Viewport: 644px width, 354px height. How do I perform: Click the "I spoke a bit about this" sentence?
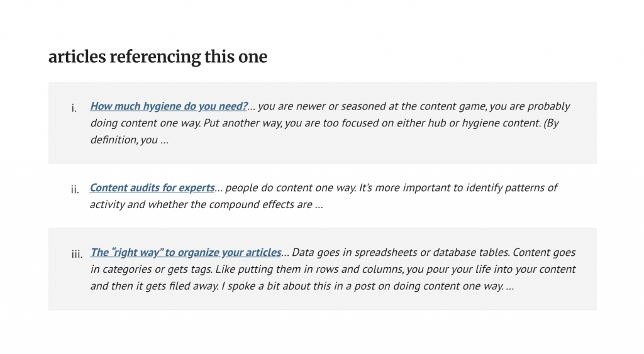coord(363,286)
